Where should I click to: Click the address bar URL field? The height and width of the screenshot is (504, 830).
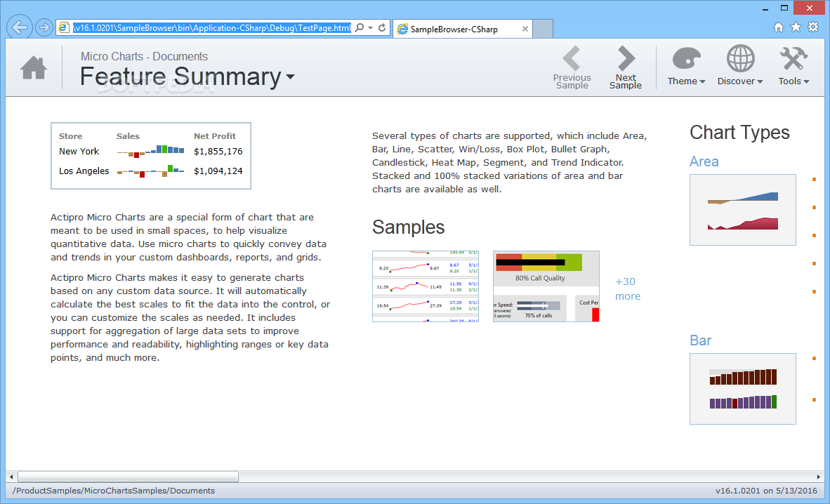tap(212, 28)
